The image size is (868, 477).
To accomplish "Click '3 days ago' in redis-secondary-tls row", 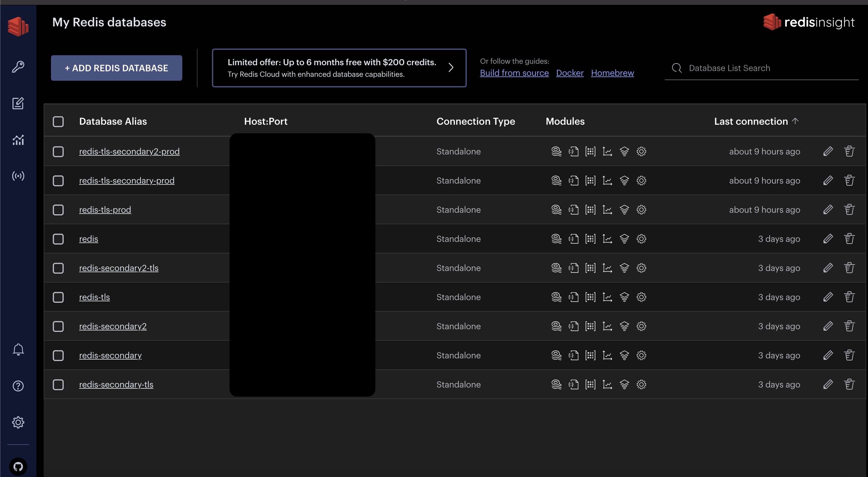I will point(779,385).
